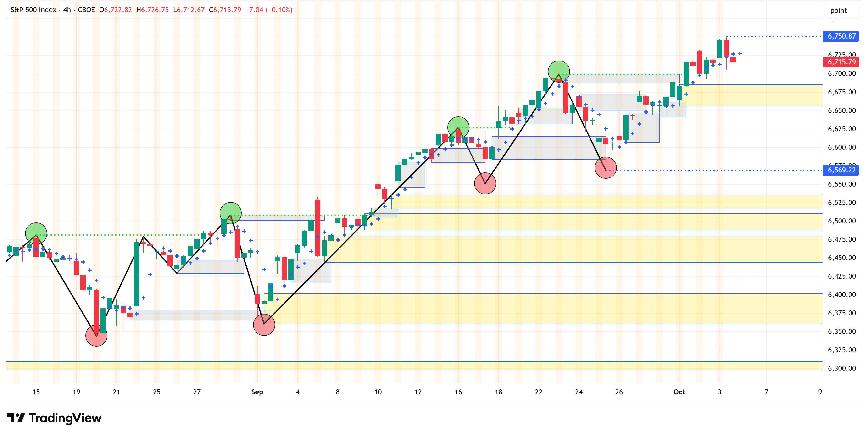Click the red circle marker at the lowest August pivot
Image resolution: width=868 pixels, height=436 pixels.
[96, 335]
